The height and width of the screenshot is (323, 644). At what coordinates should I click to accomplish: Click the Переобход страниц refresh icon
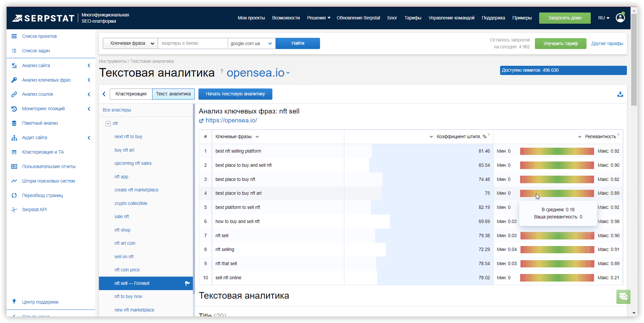click(14, 195)
